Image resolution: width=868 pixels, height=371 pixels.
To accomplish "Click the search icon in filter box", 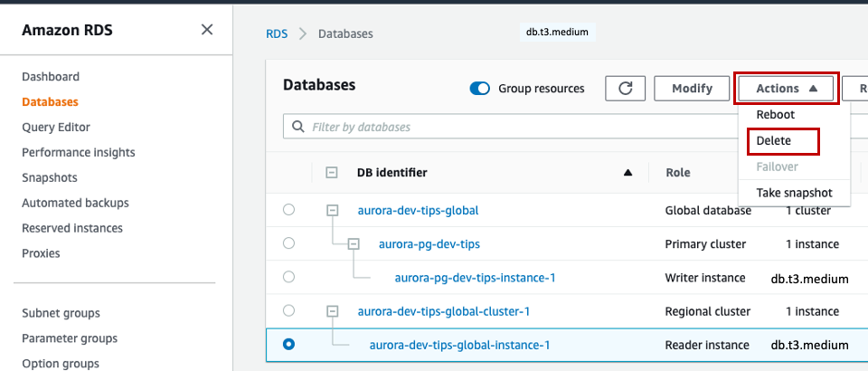I will pyautogui.click(x=298, y=128).
